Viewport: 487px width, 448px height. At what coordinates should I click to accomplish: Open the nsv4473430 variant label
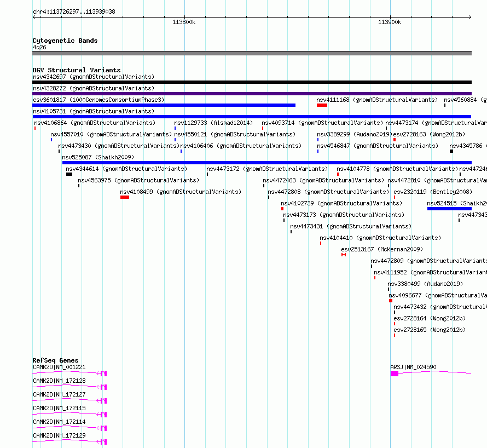click(119, 146)
